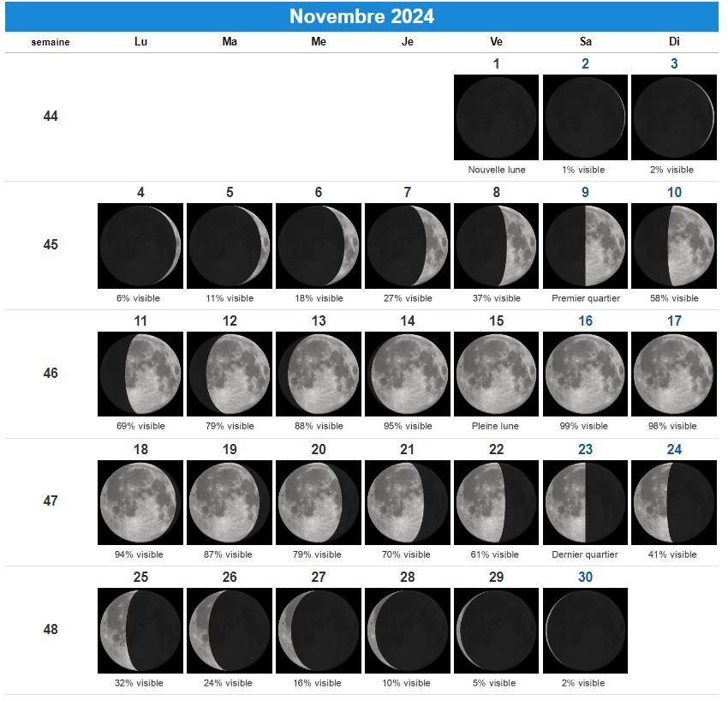728x701 pixels.
Task: Click the '58% visible' caption
Action: pyautogui.click(x=674, y=298)
